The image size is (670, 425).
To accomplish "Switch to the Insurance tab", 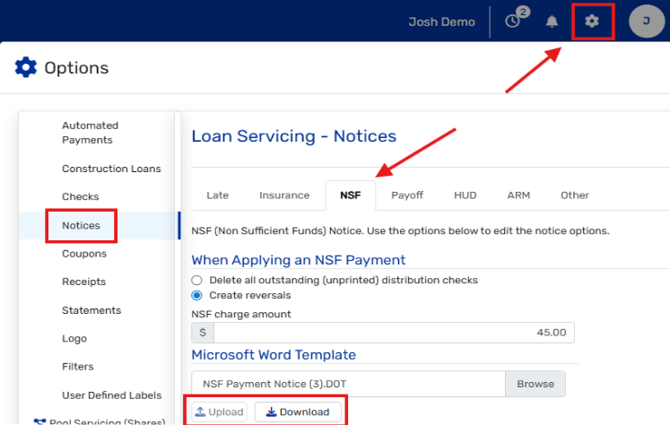I will click(284, 195).
